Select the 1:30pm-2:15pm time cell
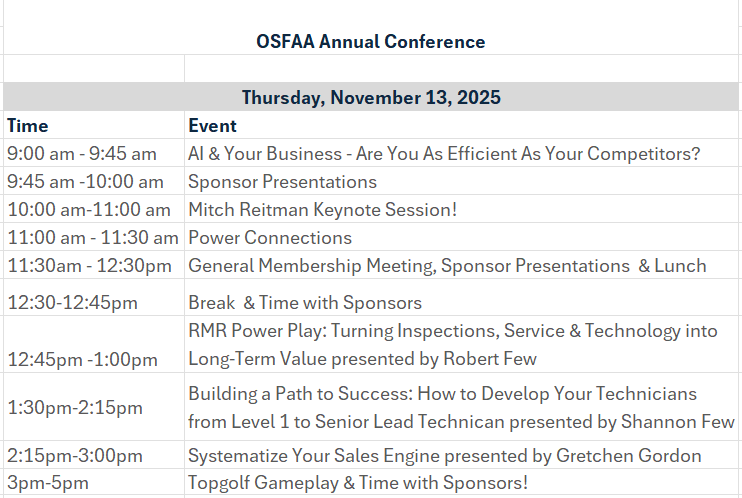The height and width of the screenshot is (498, 742). point(75,408)
